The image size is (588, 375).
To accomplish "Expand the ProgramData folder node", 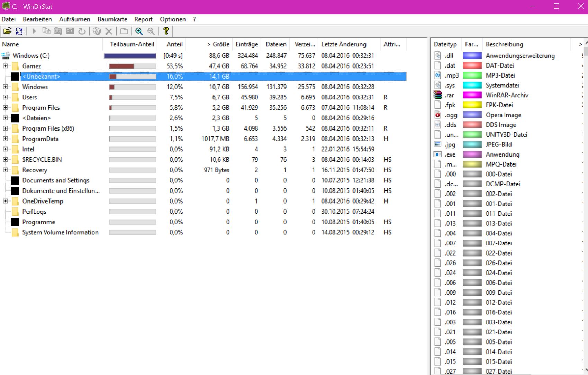I will (x=5, y=139).
